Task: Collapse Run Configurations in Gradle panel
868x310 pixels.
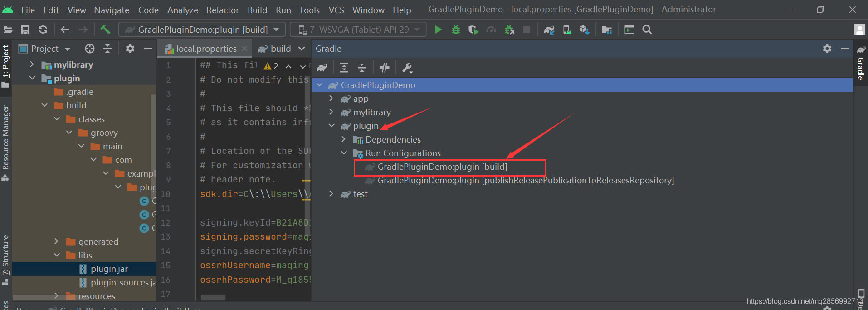Action: [x=343, y=153]
